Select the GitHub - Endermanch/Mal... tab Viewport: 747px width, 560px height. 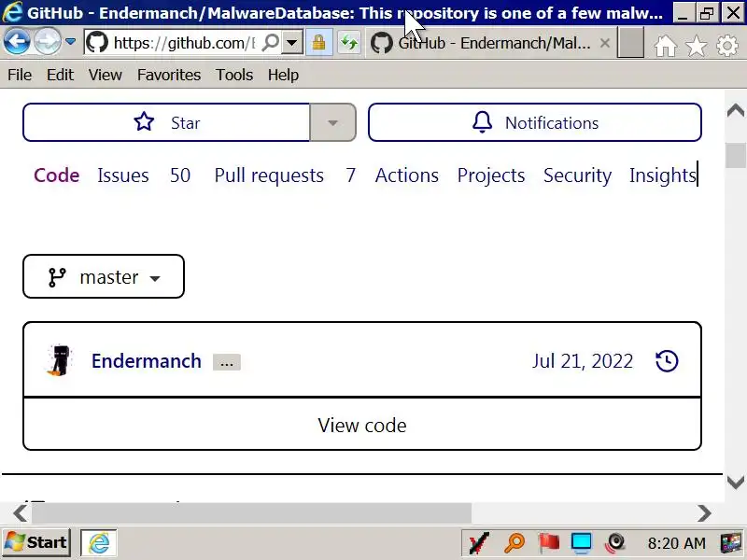pyautogui.click(x=482, y=43)
